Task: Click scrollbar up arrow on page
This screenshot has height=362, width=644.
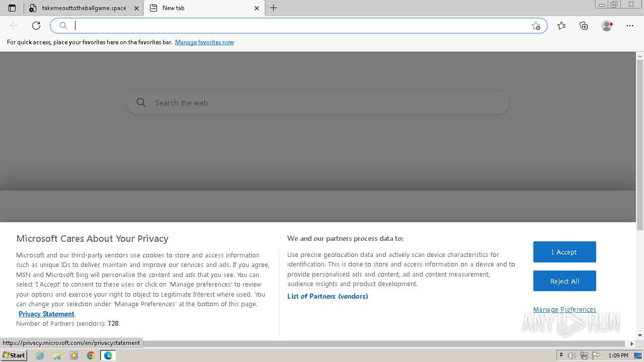Action: [640, 55]
